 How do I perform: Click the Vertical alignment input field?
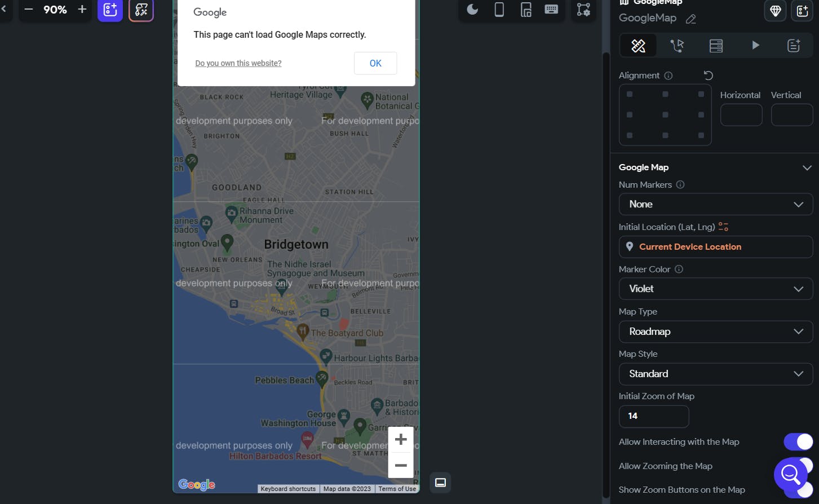point(792,115)
